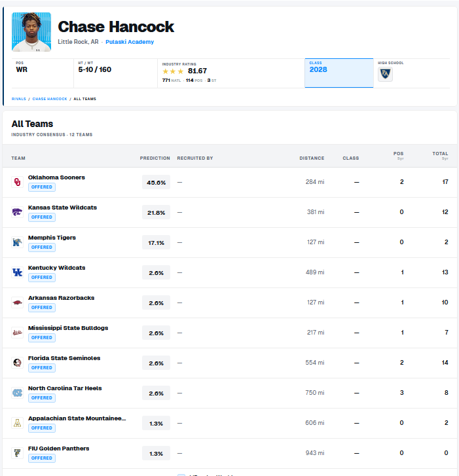Open Chase Hancock breadcrumb link
The height and width of the screenshot is (476, 459).
[50, 99]
